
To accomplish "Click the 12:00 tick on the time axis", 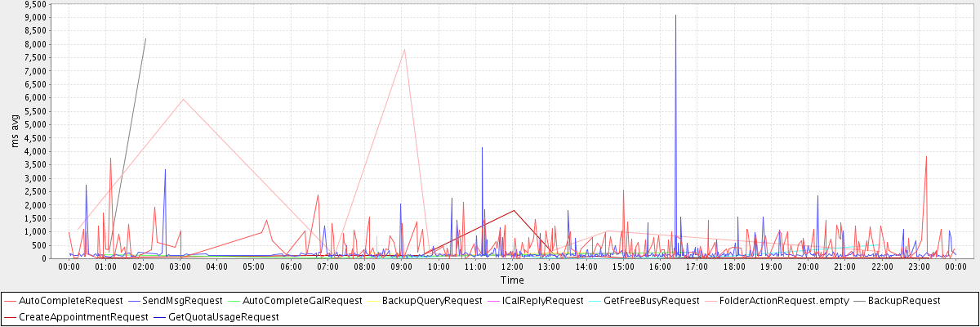I will [513, 267].
